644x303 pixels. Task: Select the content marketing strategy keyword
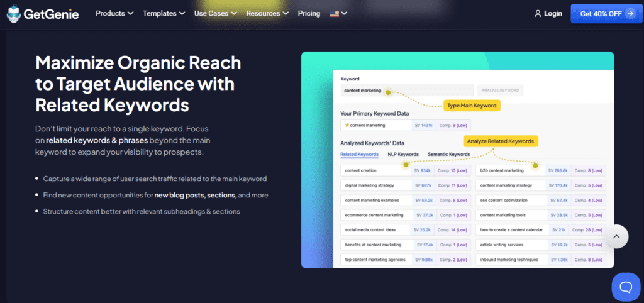click(541, 185)
